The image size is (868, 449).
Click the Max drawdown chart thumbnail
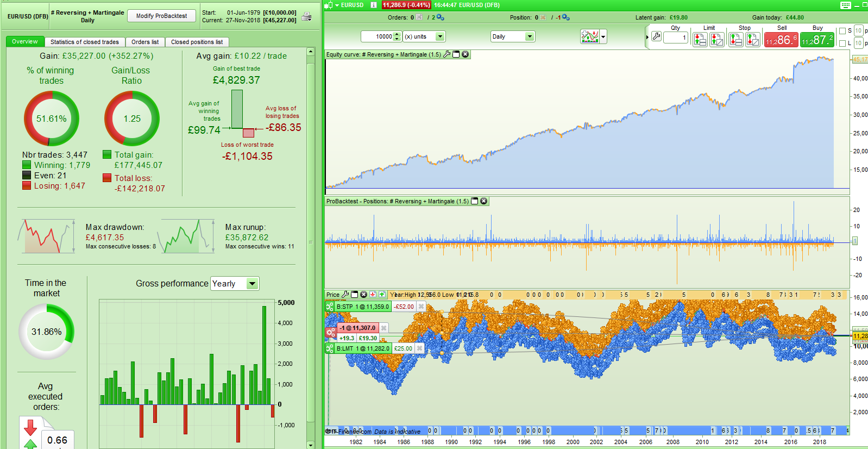(x=47, y=236)
